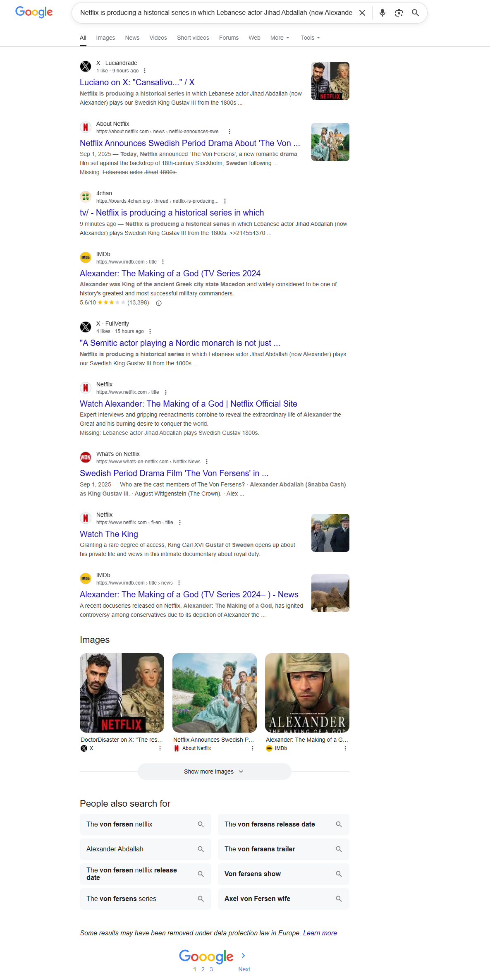
Task: Search 'Von fersens show' suggestion
Action: 284,874
